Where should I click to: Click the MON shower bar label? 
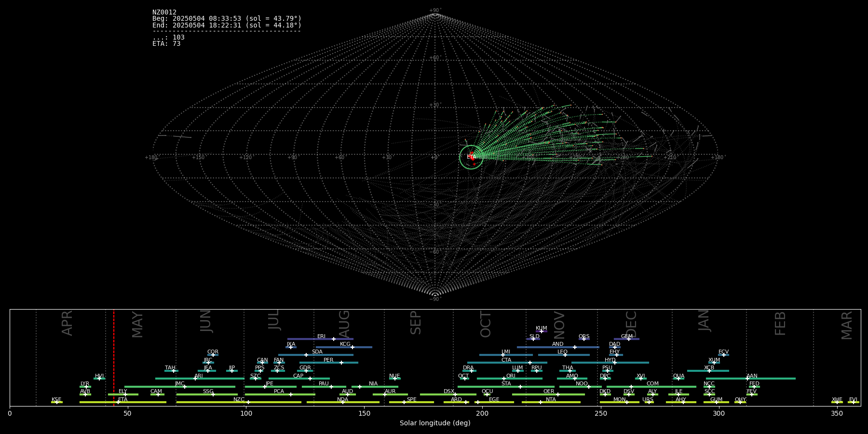pos(619,400)
